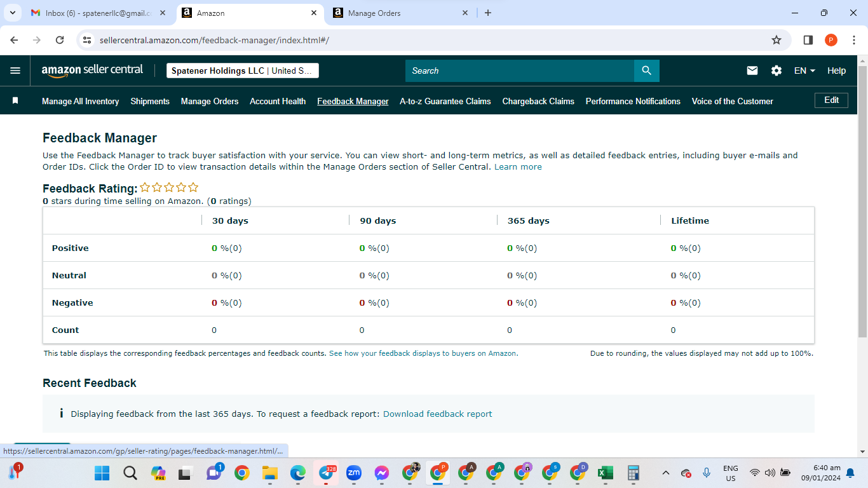This screenshot has width=868, height=488.
Task: Open Chrome three-dot menu
Action: [853, 40]
